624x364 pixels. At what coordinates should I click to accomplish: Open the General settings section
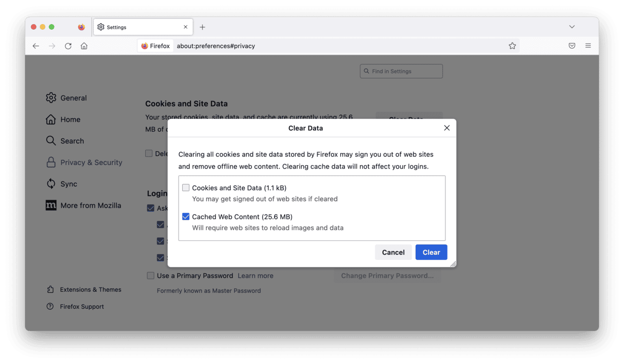tap(73, 97)
